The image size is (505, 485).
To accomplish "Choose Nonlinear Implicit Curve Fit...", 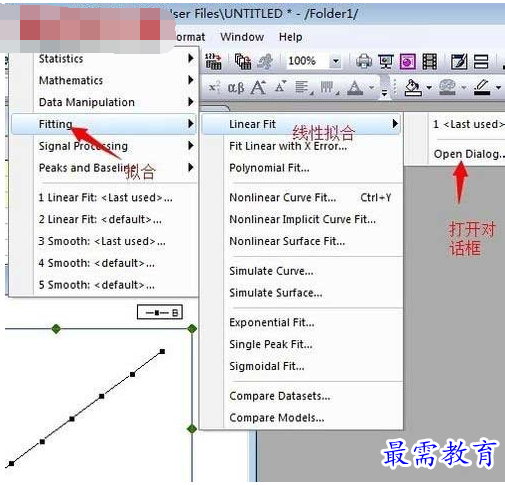I will 301,219.
